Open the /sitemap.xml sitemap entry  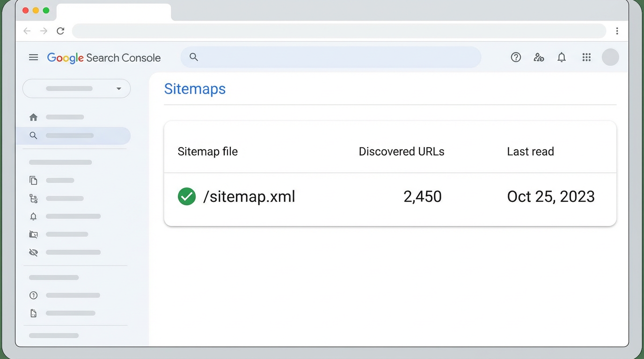249,196
